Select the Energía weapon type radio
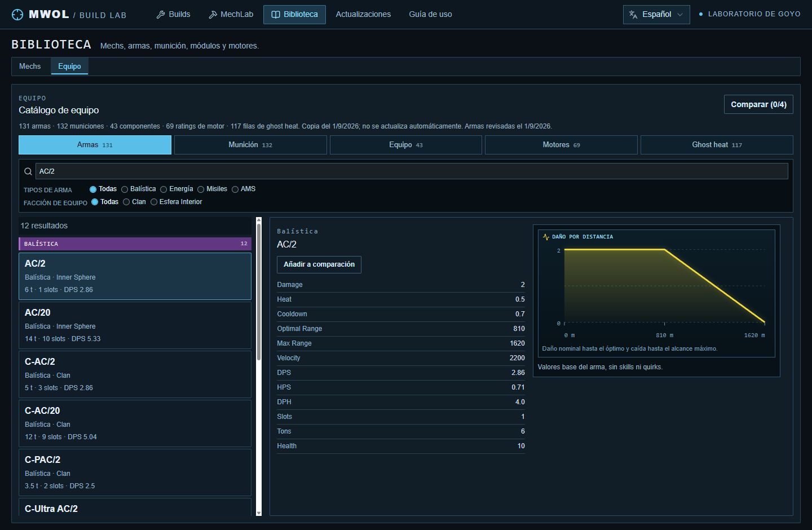Viewport: 812px width, 530px height. click(164, 189)
